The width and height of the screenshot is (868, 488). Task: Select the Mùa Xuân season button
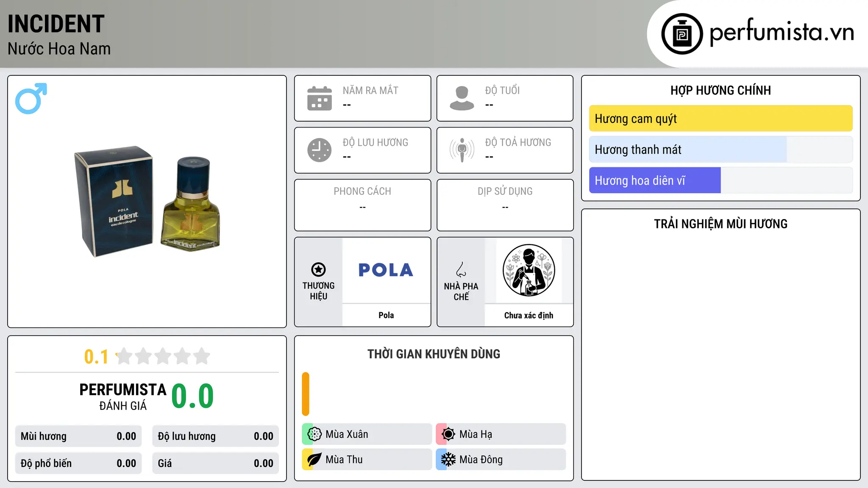tap(367, 434)
